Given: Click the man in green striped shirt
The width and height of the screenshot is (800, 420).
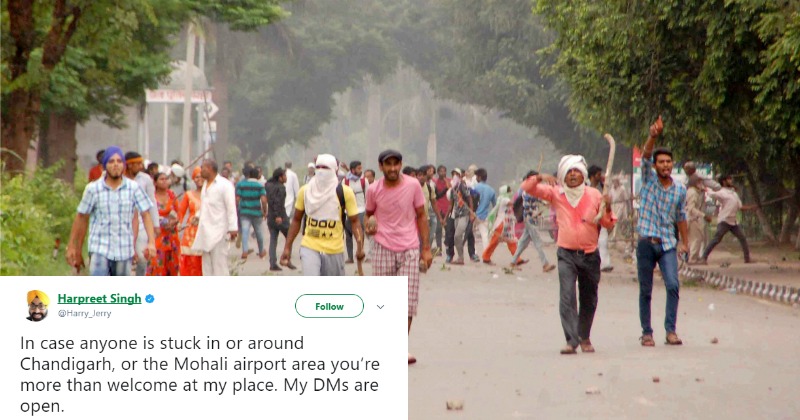Looking at the screenshot, I should coord(251,212).
